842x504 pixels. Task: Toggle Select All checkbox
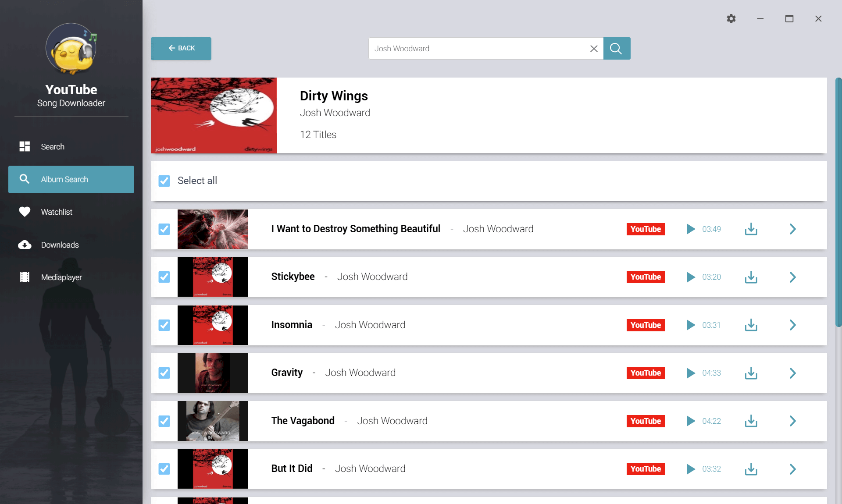pyautogui.click(x=165, y=181)
